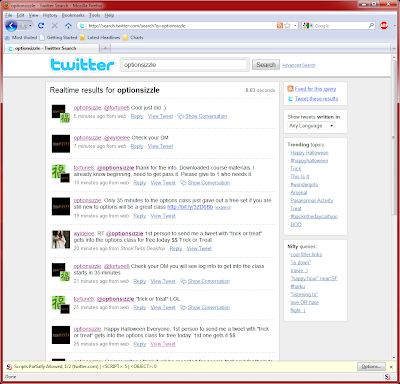Open the Happy Halloween trending topic
400x384 pixels.
(309, 153)
